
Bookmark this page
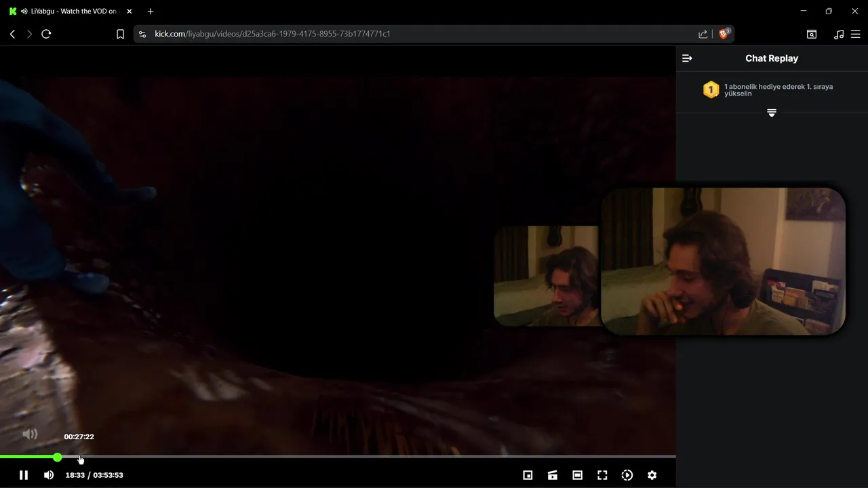[x=120, y=34]
